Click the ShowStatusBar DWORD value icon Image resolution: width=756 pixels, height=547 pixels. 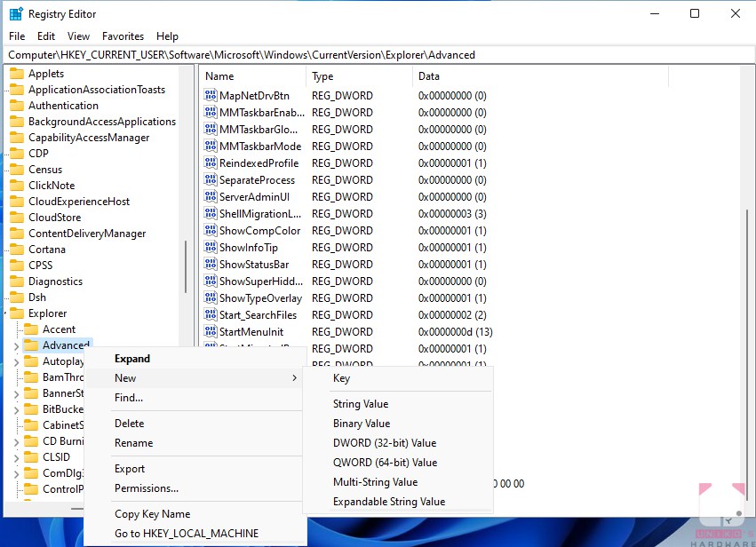pos(211,264)
